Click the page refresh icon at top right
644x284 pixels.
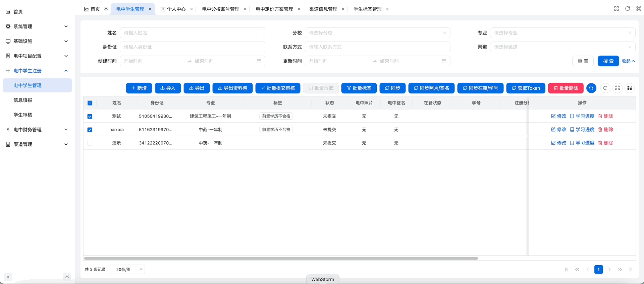(628, 9)
